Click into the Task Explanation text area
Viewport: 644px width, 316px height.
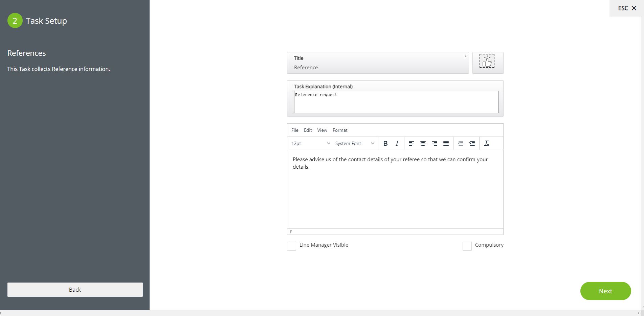pos(396,102)
